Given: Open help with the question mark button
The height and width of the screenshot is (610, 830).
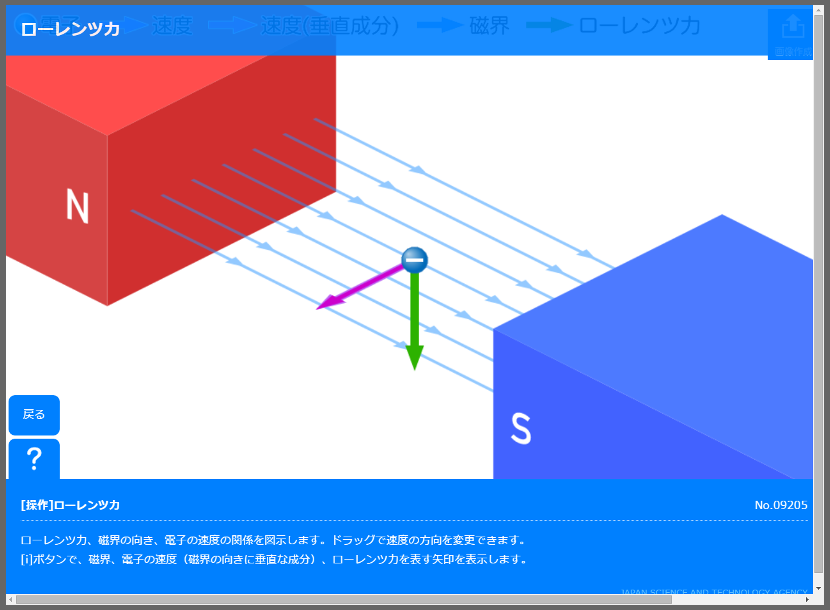Looking at the screenshot, I should [x=34, y=459].
